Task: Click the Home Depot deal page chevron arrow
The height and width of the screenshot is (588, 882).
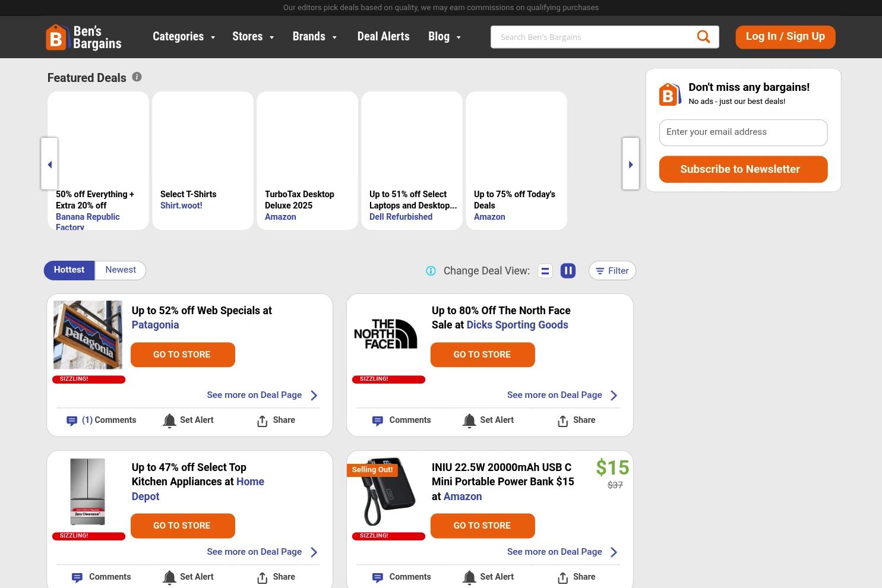Action: click(314, 552)
